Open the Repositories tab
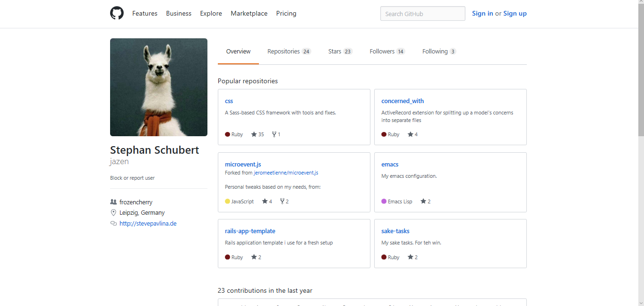Screen dimensions: 644x306 click(289, 52)
